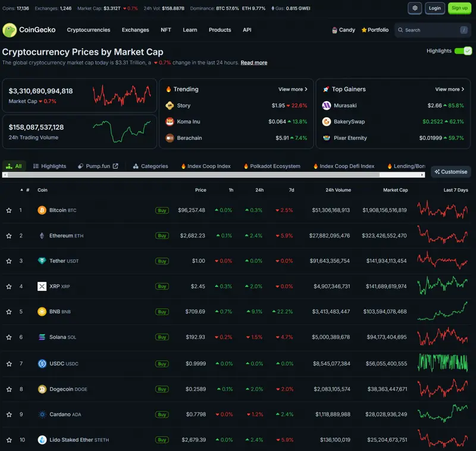Favorite Solana with its star
This screenshot has width=476, height=451.
click(x=9, y=337)
